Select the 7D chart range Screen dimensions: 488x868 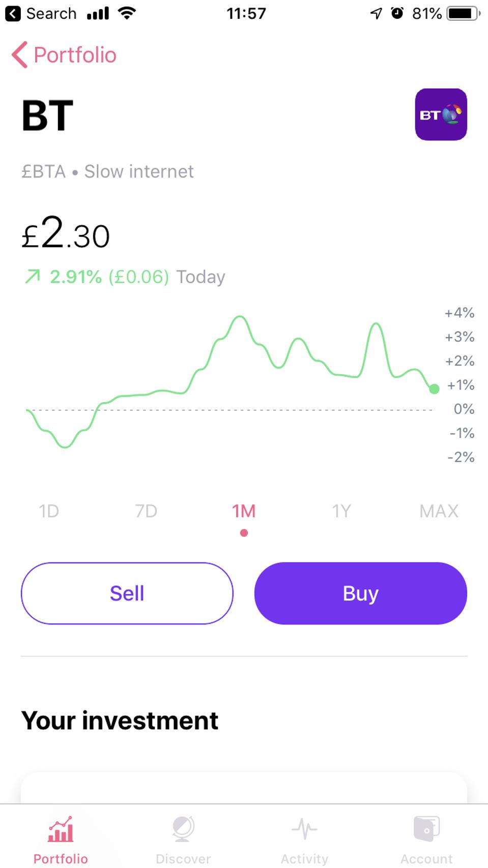[146, 511]
